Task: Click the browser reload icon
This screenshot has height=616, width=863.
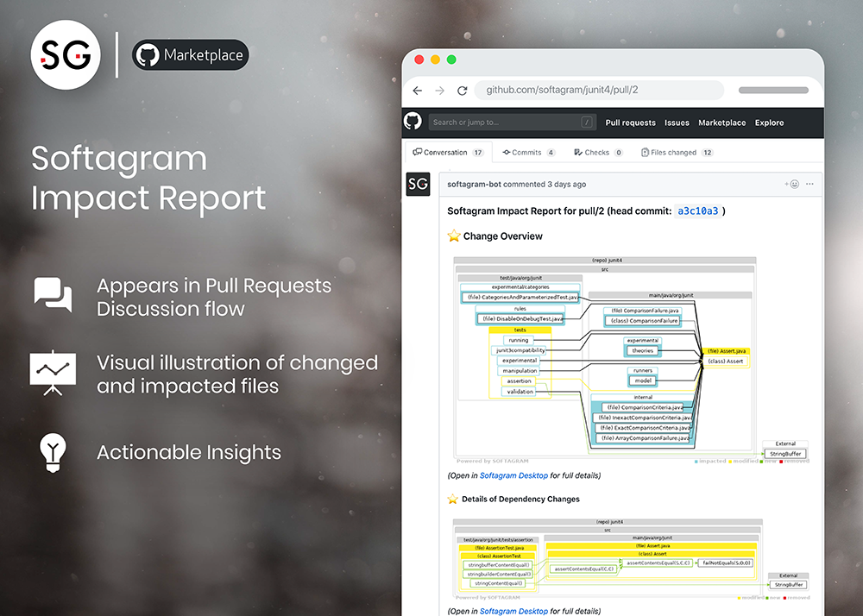Action: (463, 90)
